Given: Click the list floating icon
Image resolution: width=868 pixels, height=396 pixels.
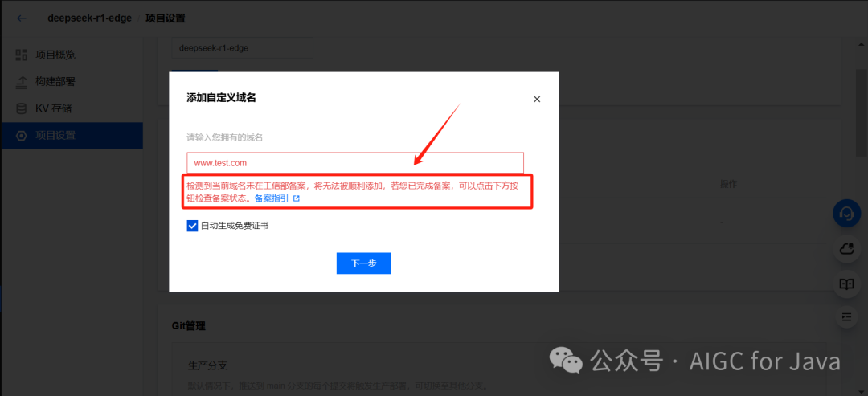Looking at the screenshot, I should 846,317.
